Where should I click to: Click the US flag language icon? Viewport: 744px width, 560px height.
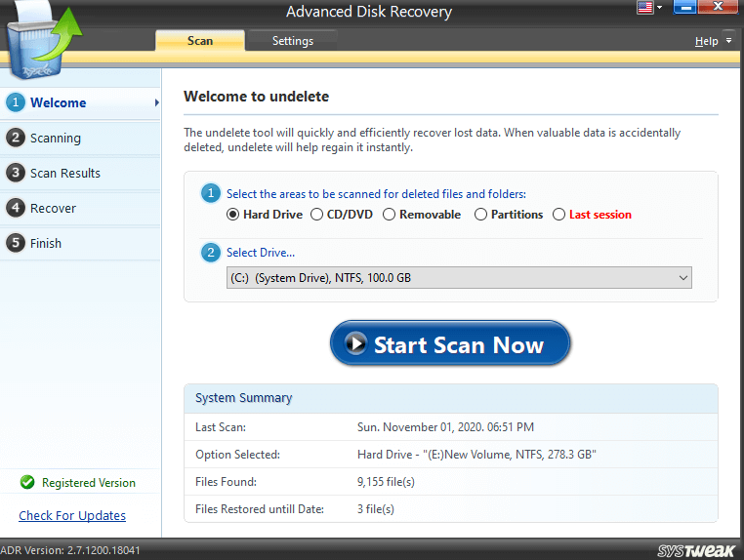pos(644,7)
